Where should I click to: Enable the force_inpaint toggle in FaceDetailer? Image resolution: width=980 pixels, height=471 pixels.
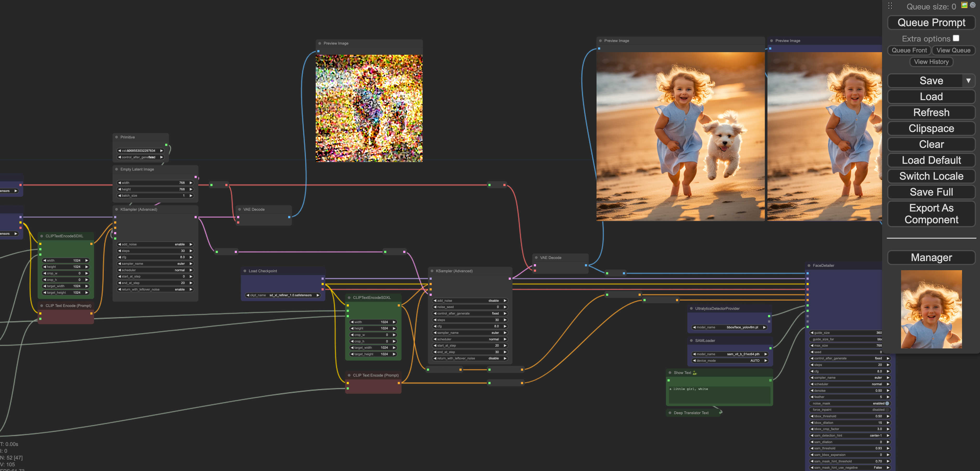point(887,410)
